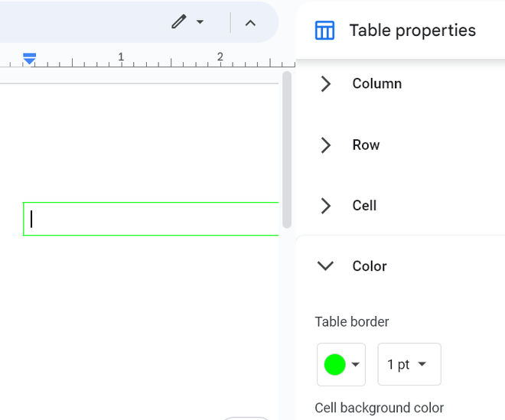This screenshot has height=420, width=505.
Task: Open editing mode dropdown arrow
Action: click(200, 22)
